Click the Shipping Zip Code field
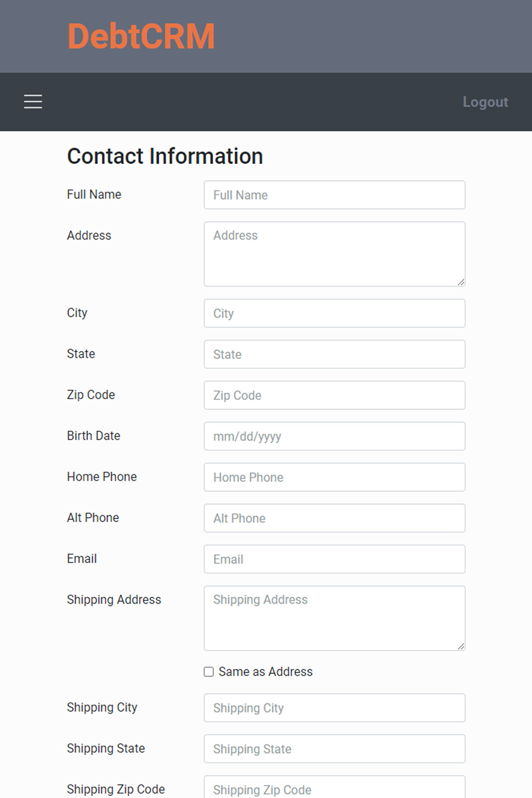 335,787
